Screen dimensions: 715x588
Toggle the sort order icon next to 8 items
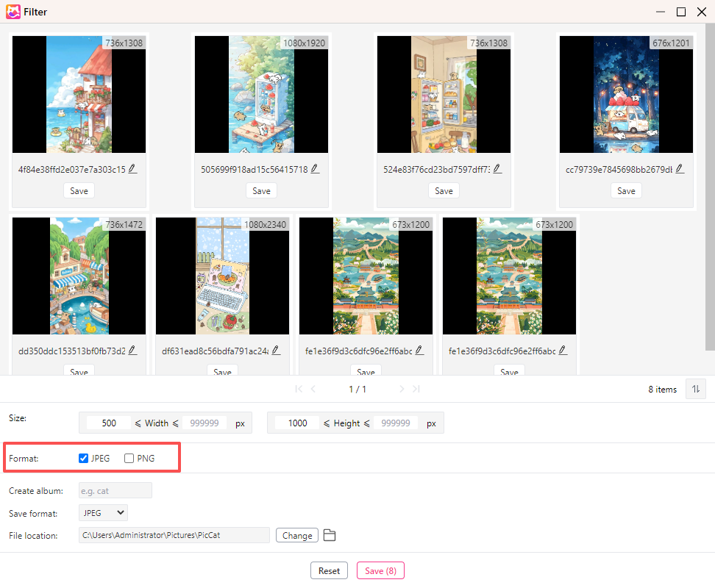(696, 389)
